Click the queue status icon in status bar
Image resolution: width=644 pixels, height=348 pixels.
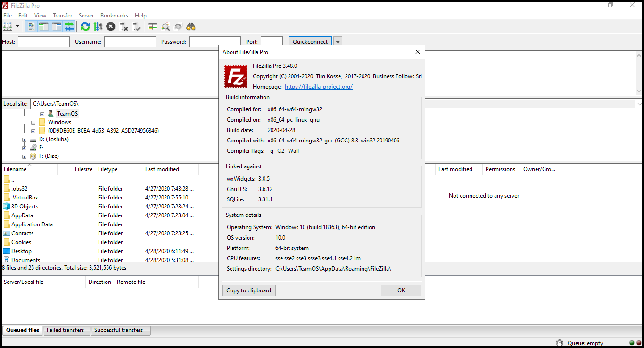coord(560,343)
